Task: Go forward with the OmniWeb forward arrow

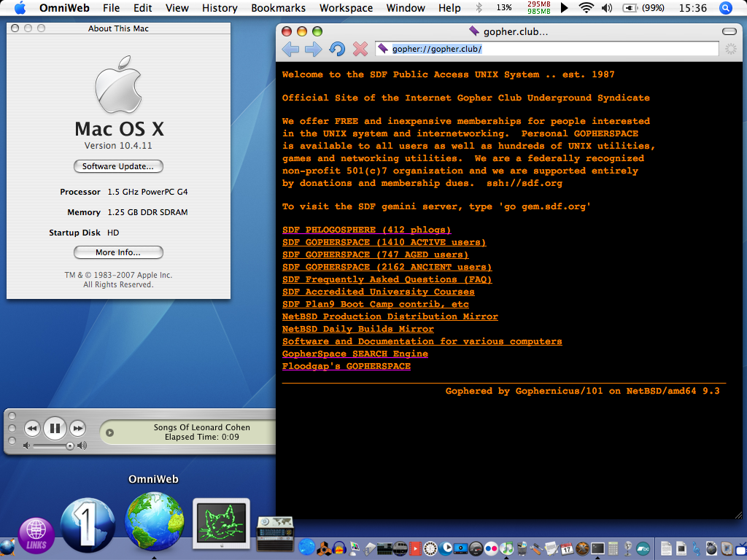Action: coord(314,49)
